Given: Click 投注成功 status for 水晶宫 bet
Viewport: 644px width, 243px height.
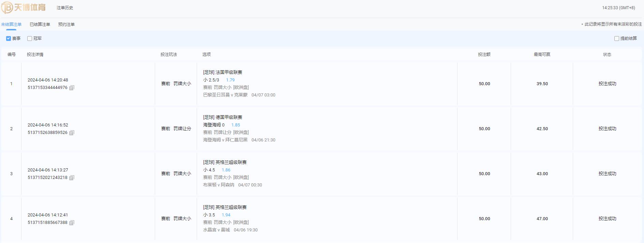Looking at the screenshot, I should click(x=607, y=219).
